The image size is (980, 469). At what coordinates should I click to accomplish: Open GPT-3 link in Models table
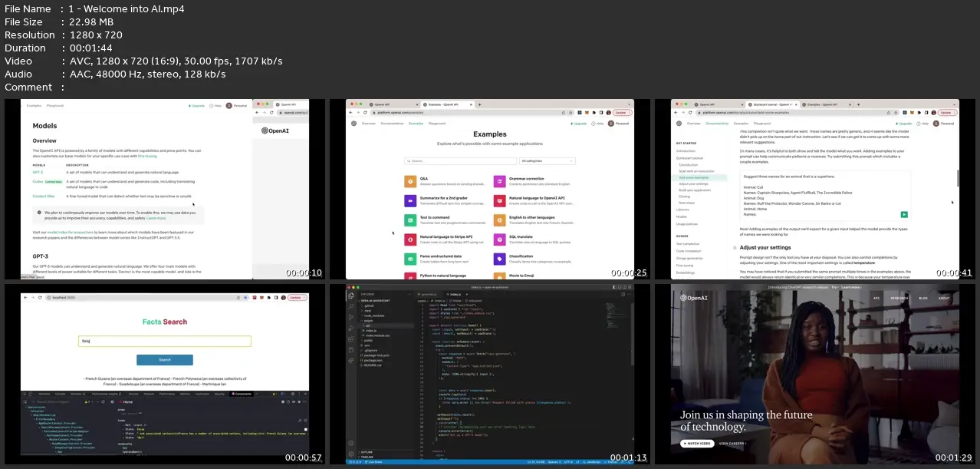[x=38, y=172]
